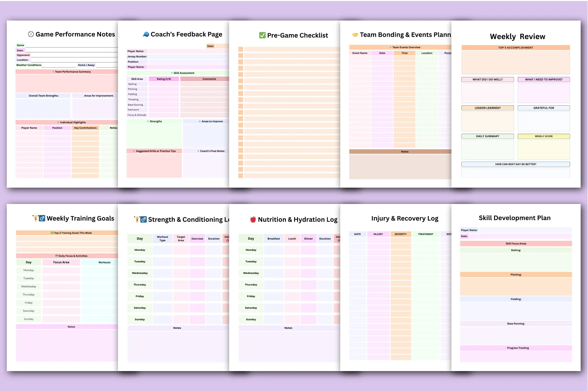The image size is (588, 391).
Task: Select the SEVERITY column header
Action: point(401,234)
